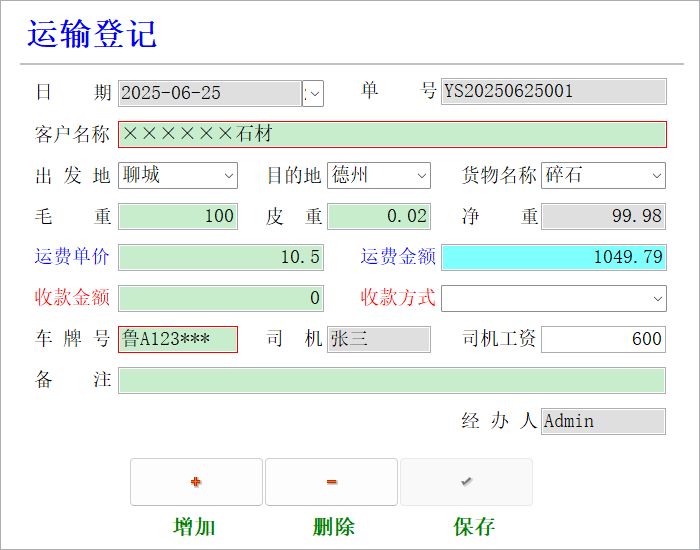This screenshot has width=700, height=550.
Task: Click the red 收款方式 label
Action: pos(398,297)
